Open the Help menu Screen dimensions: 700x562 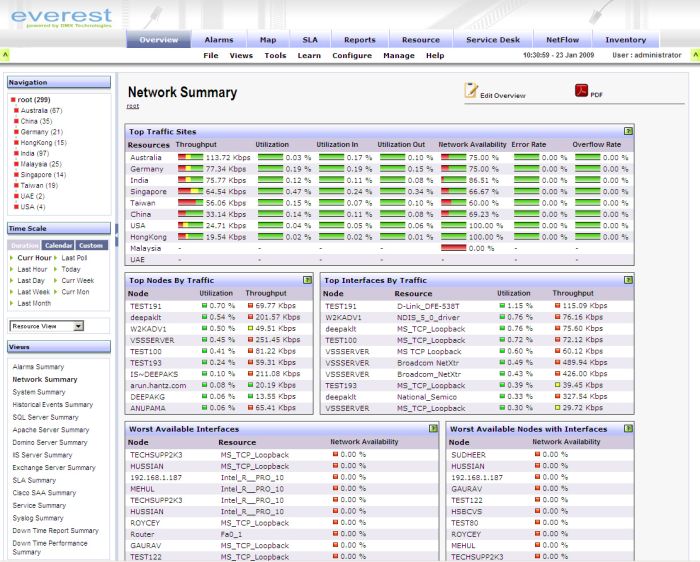tap(435, 55)
